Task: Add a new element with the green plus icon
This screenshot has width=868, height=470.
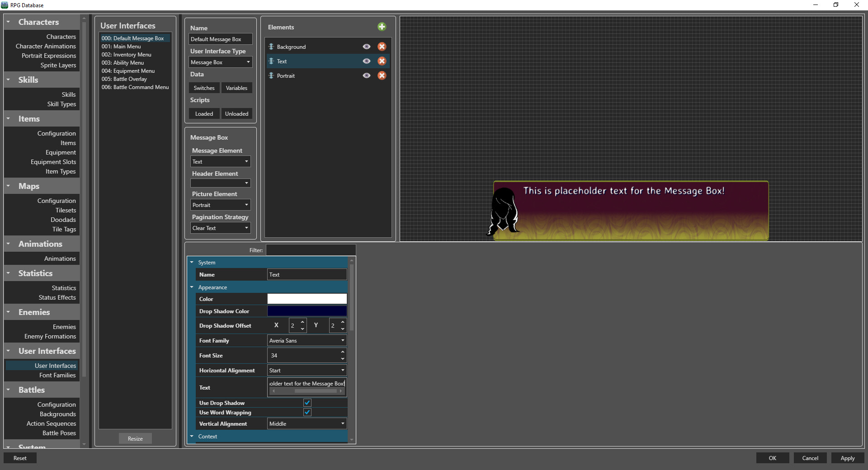Action: (x=382, y=27)
